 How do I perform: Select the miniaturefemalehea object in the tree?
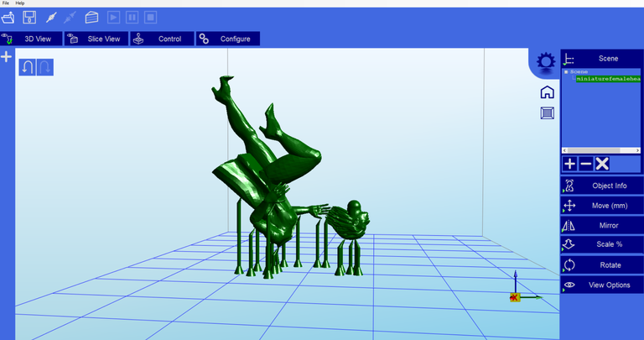pos(608,79)
